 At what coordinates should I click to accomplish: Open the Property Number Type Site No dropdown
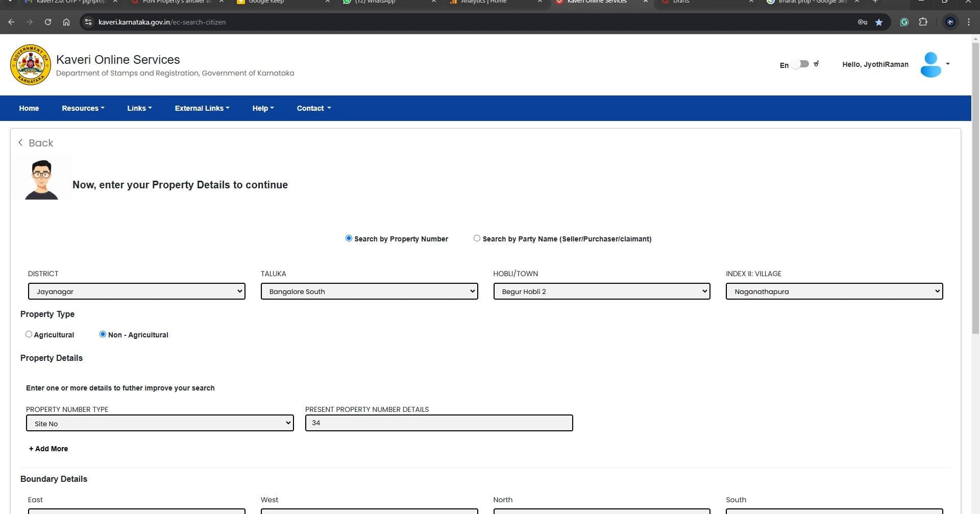(160, 423)
